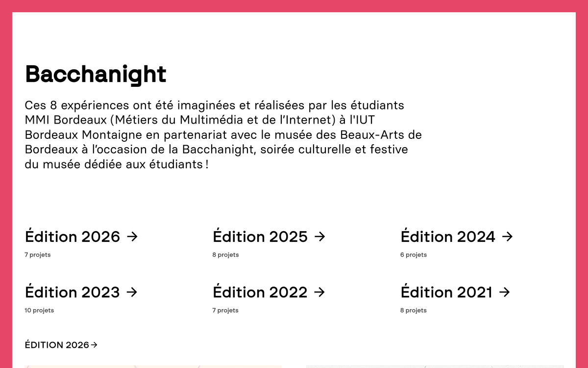Go to Édition 2024 projects
The width and height of the screenshot is (588, 368).
(x=448, y=237)
